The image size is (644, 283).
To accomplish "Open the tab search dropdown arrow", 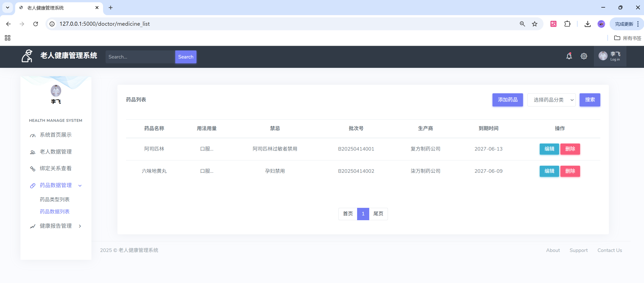I will pyautogui.click(x=8, y=8).
